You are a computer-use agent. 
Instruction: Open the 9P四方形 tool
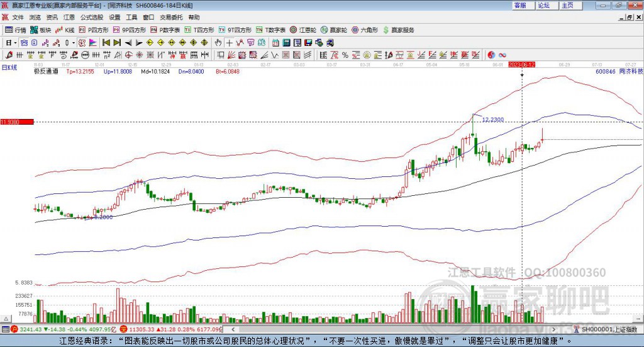pos(130,30)
